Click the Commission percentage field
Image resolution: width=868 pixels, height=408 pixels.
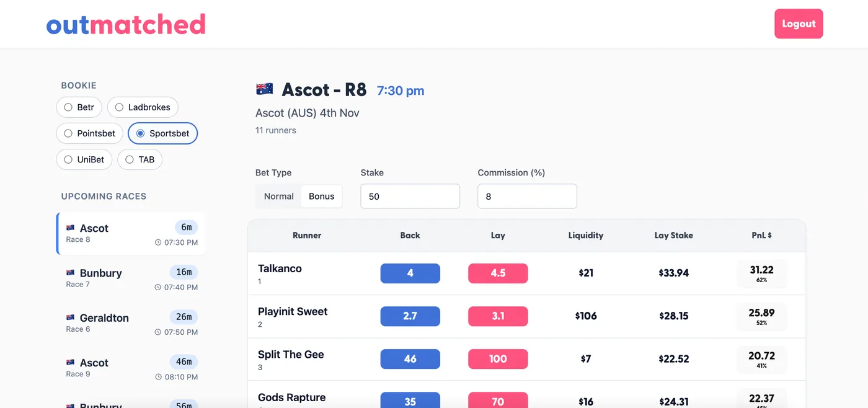(527, 196)
